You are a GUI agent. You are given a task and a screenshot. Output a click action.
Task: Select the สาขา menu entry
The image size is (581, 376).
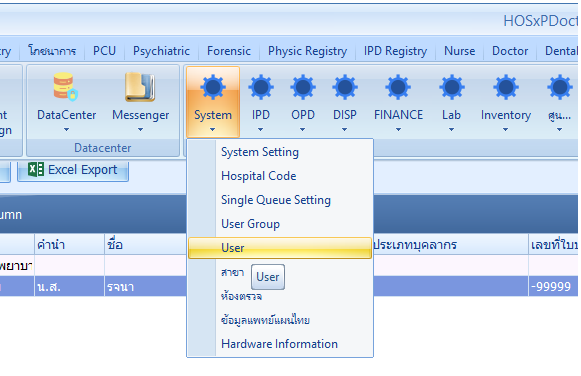tap(280, 273)
